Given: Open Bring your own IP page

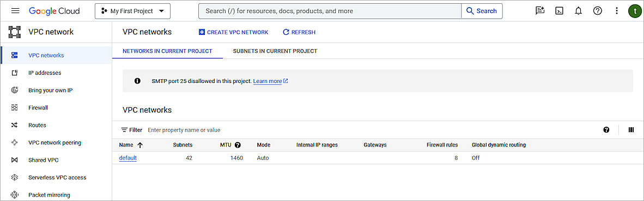Looking at the screenshot, I should [51, 90].
